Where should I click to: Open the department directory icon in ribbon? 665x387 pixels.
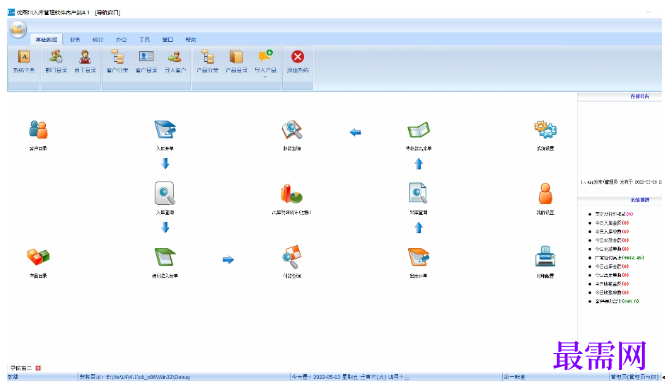tap(56, 61)
